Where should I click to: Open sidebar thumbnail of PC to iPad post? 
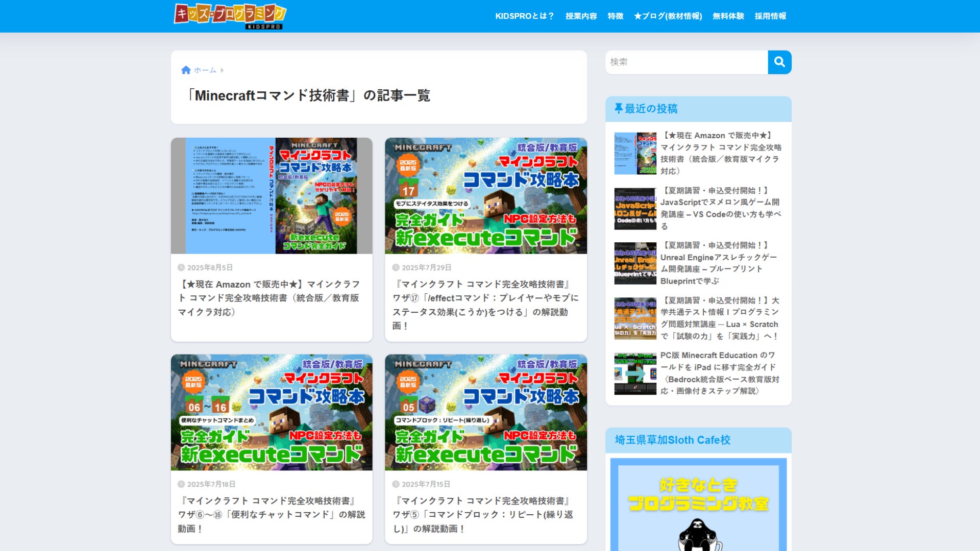(x=635, y=373)
